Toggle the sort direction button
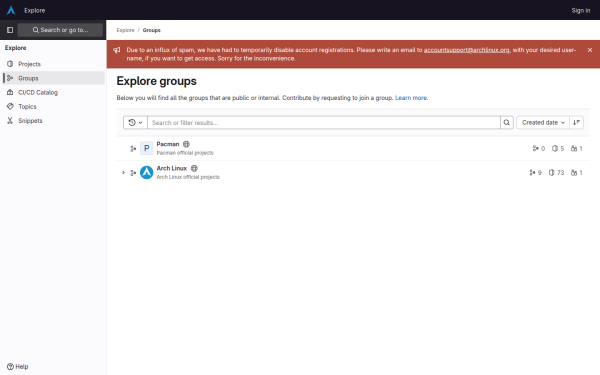The height and width of the screenshot is (375, 600). coord(577,122)
